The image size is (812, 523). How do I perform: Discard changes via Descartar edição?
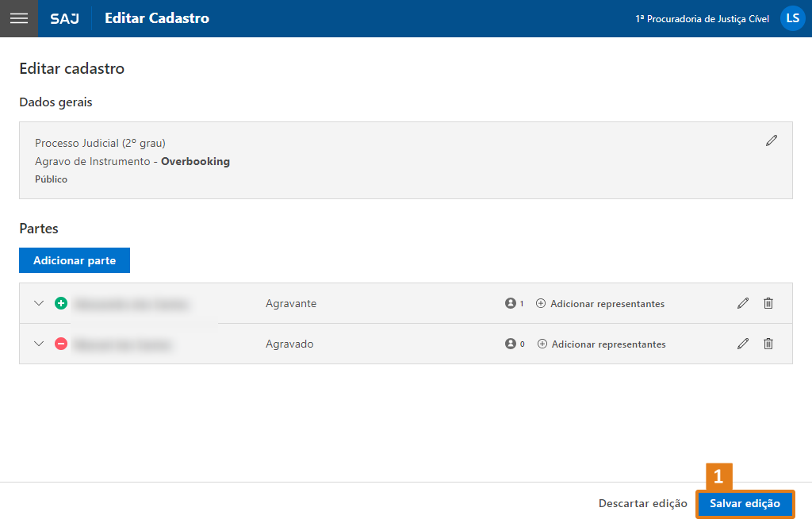pos(642,503)
